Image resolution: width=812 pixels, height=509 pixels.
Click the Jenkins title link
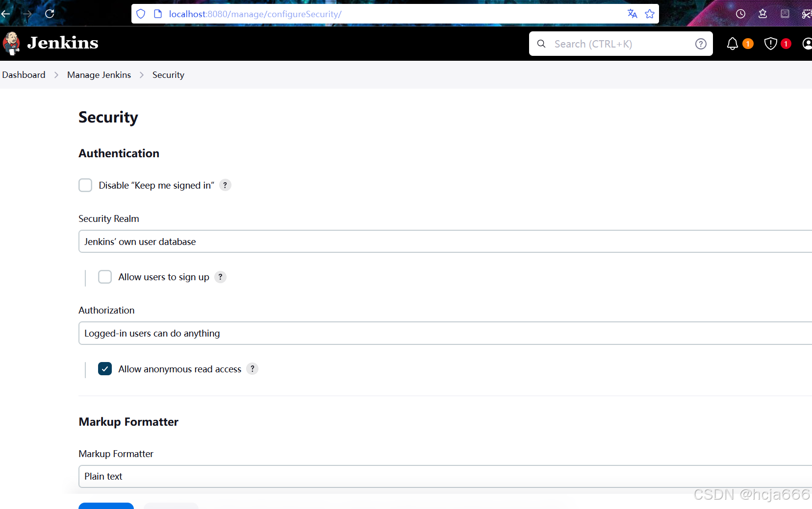coord(63,43)
